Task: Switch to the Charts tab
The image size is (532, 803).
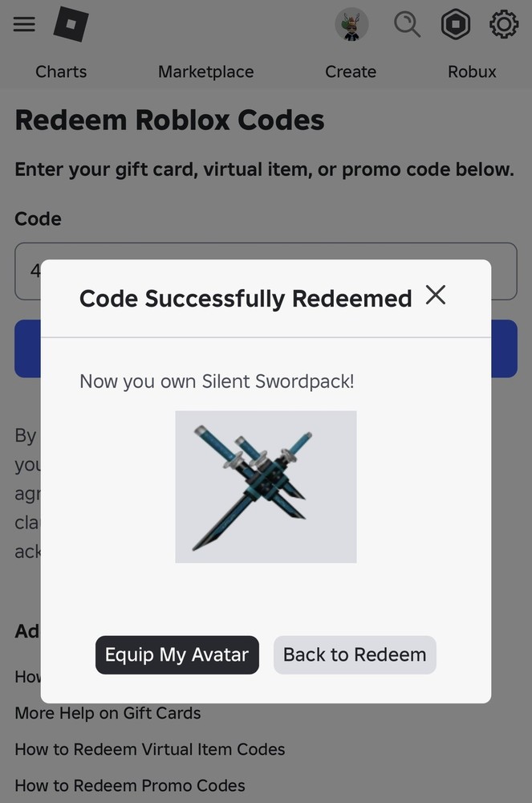Action: pos(61,71)
